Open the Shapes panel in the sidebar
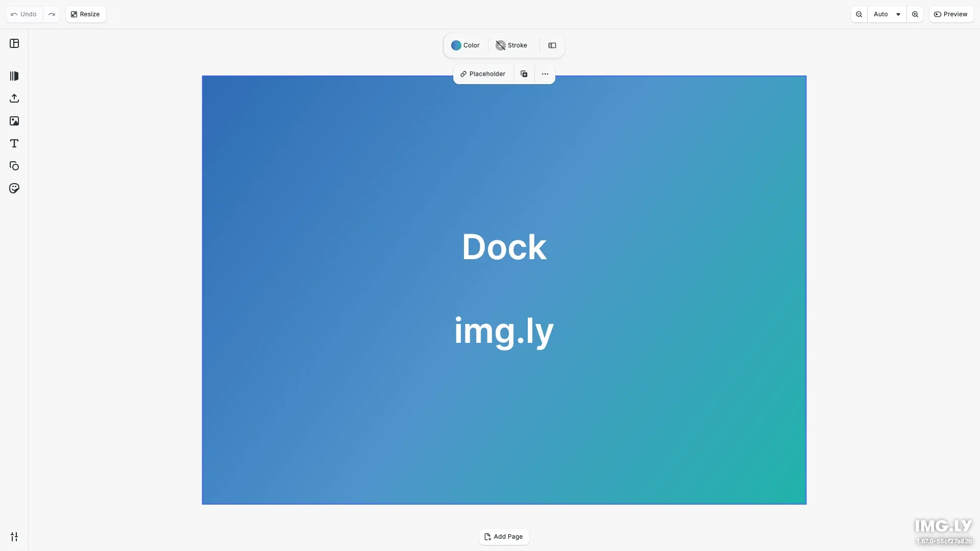 tap(14, 166)
